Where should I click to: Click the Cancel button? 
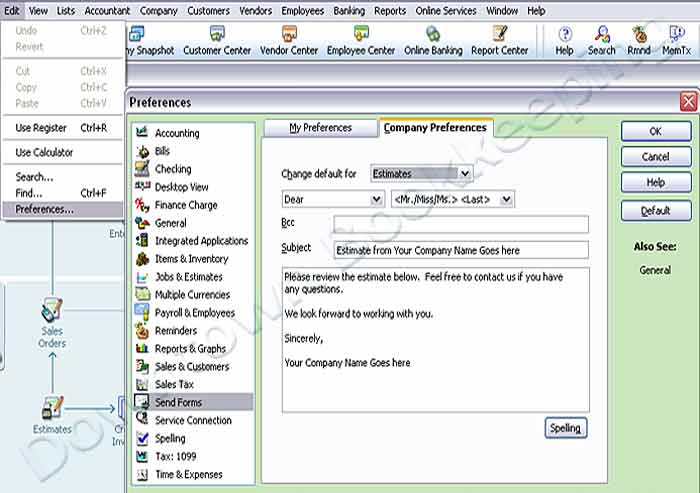click(656, 157)
